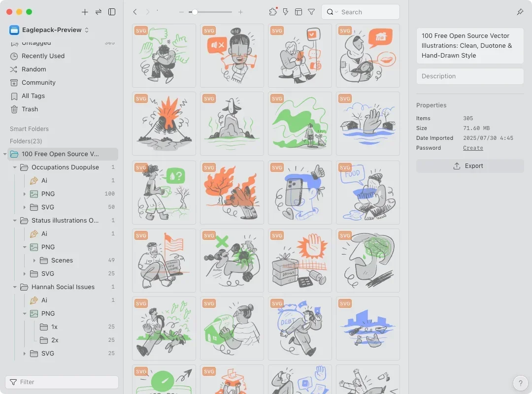
Task: Go forward with the right chevron
Action: (148, 12)
